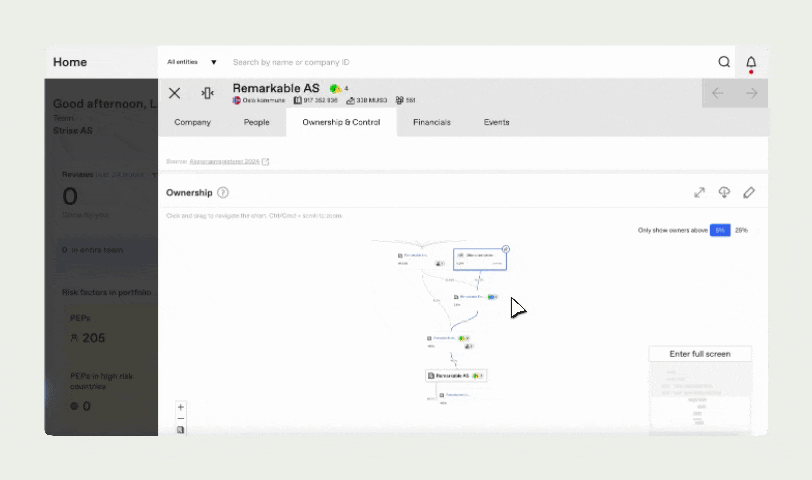This screenshot has height=480, width=812.
Task: Click the Remarkable AS node in chart
Action: click(x=456, y=375)
